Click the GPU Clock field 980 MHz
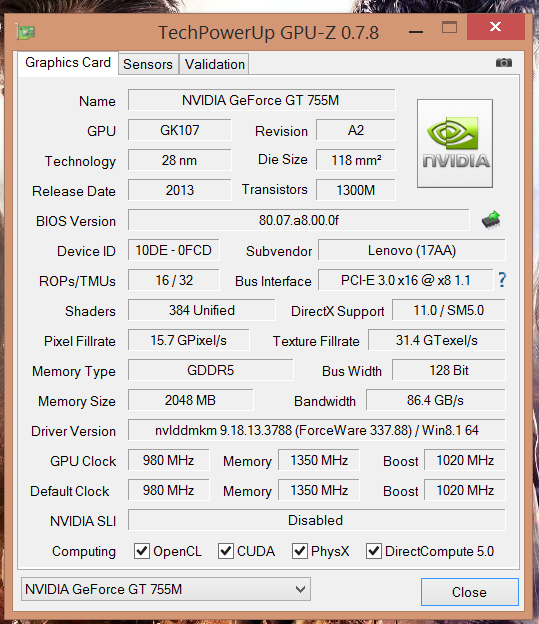Viewport: 539px width, 624px height. [x=168, y=460]
